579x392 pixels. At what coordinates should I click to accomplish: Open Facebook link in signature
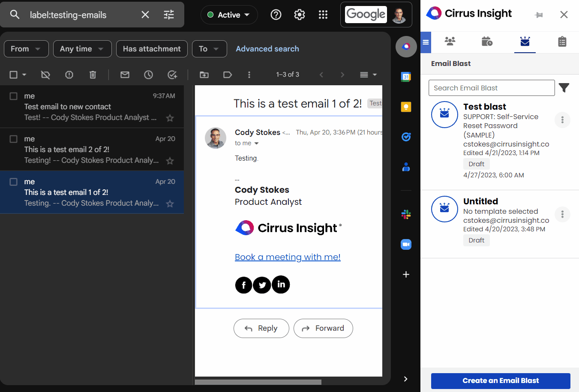coord(243,285)
